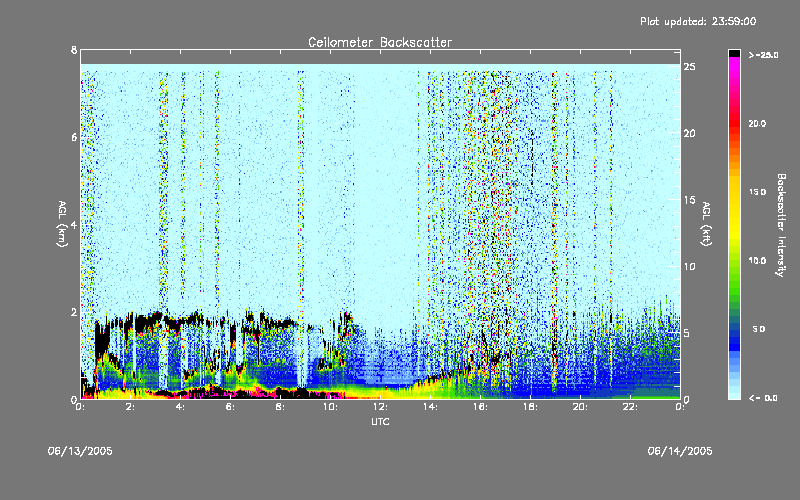Click the '15.0' colorbar label

point(757,192)
